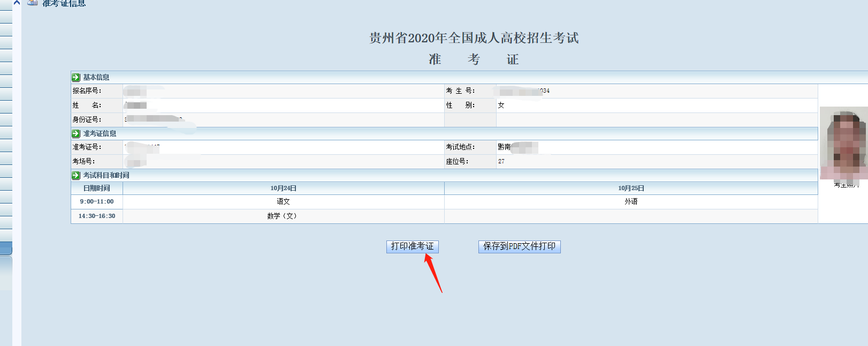This screenshot has height=346, width=868.
Task: Click the 准考证信息 page title text
Action: [x=64, y=3]
